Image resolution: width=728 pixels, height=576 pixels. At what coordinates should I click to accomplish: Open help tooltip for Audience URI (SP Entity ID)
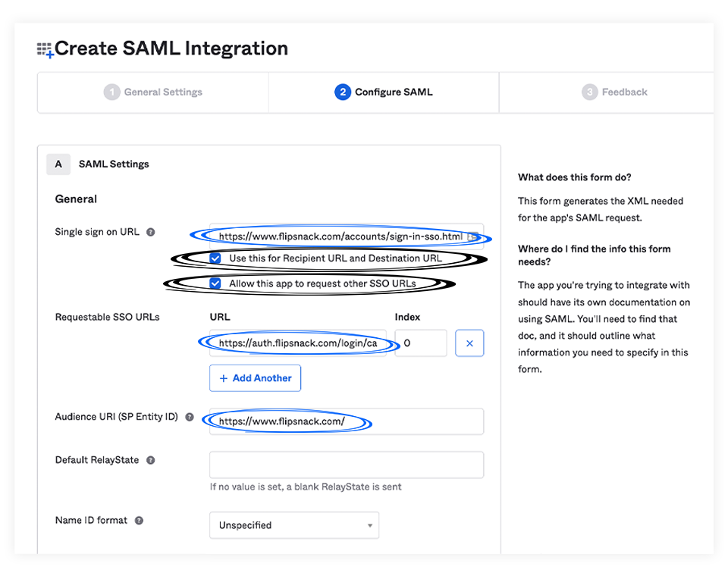[x=190, y=417]
